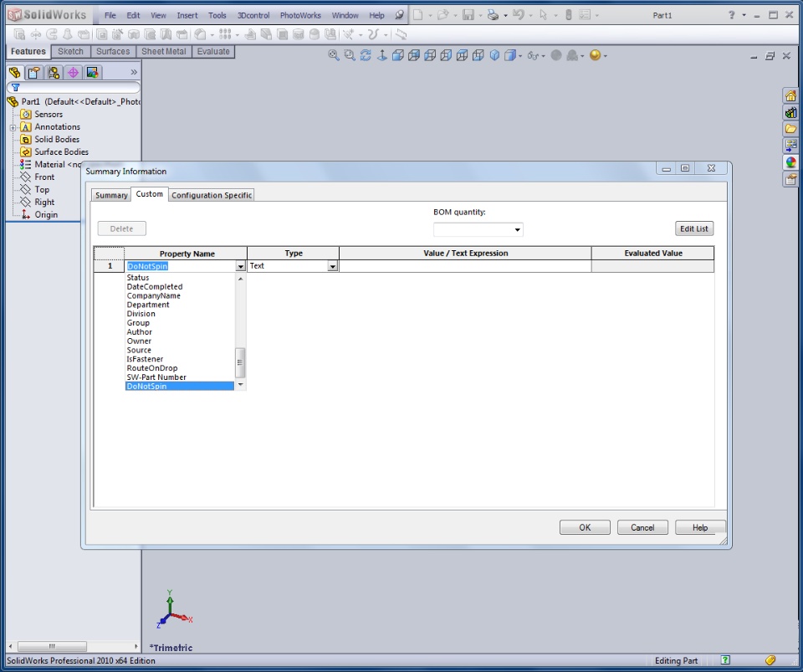Switch to the Configuration Specific tab
The height and width of the screenshot is (672, 803).
[x=212, y=195]
